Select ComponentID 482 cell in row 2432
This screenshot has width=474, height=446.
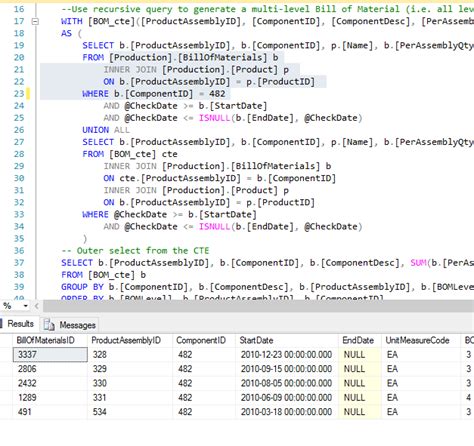click(x=204, y=383)
